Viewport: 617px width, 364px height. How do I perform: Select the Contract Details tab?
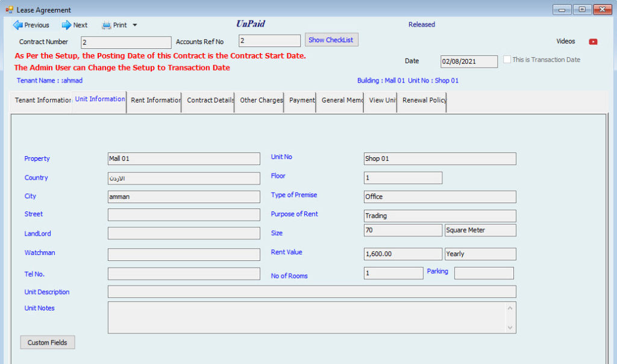point(209,101)
